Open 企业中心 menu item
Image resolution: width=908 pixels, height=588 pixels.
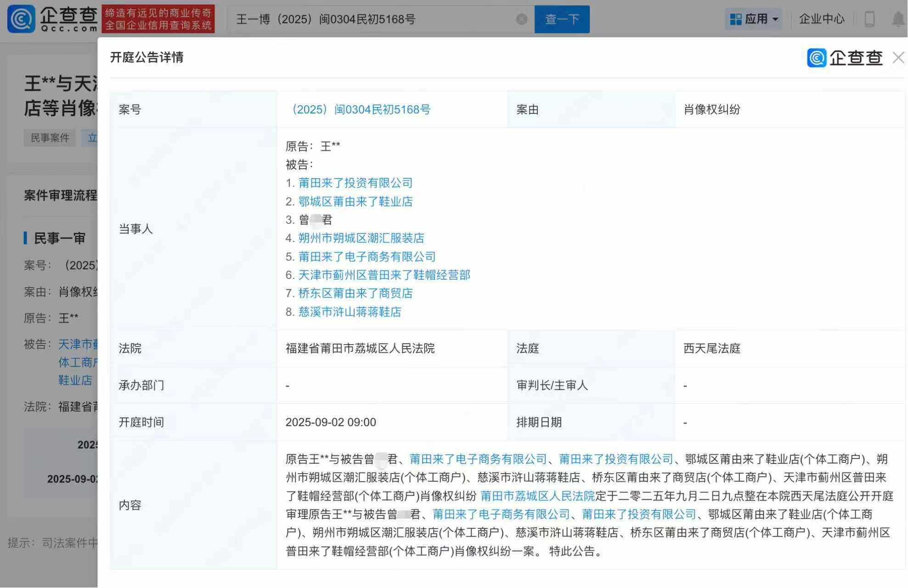pyautogui.click(x=821, y=19)
